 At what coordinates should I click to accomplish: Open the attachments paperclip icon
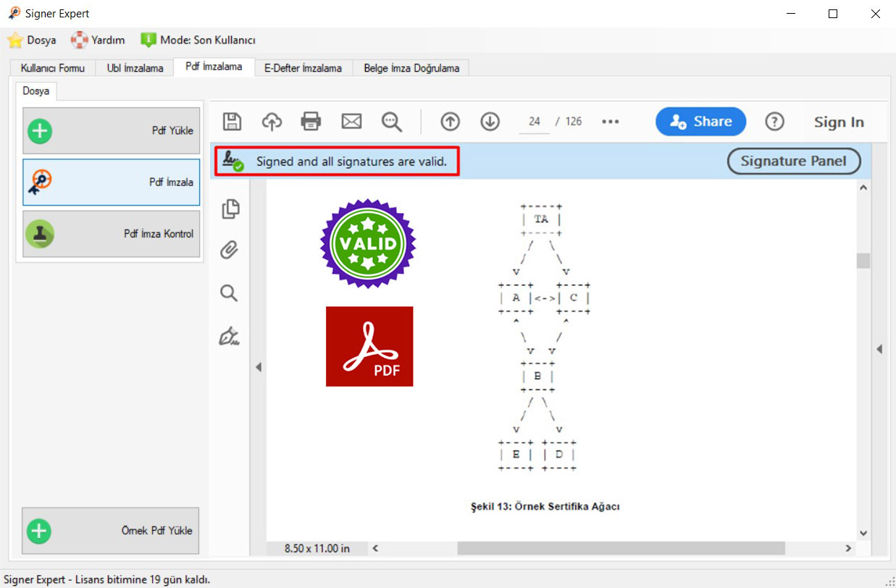pos(230,251)
